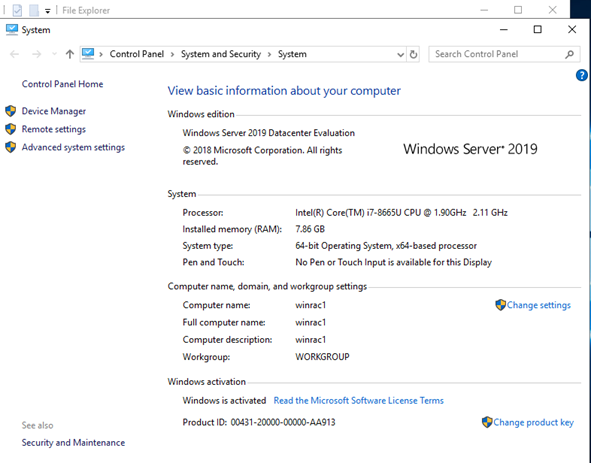
Task: Open Advanced system settings
Action: point(73,147)
